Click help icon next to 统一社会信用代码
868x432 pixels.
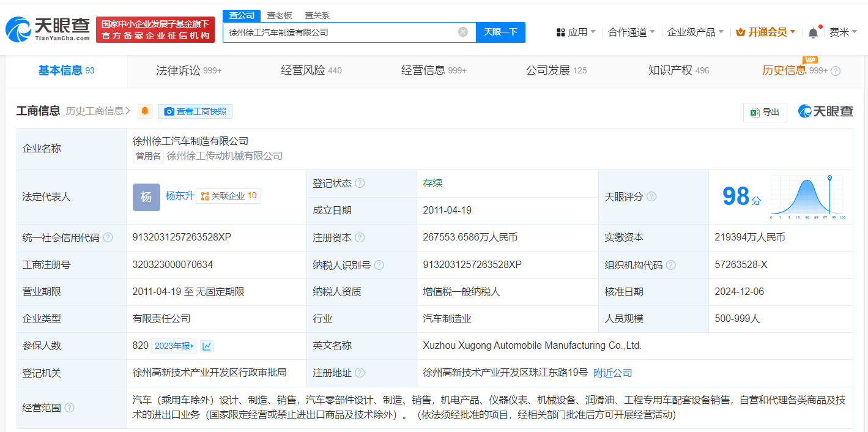(x=108, y=237)
